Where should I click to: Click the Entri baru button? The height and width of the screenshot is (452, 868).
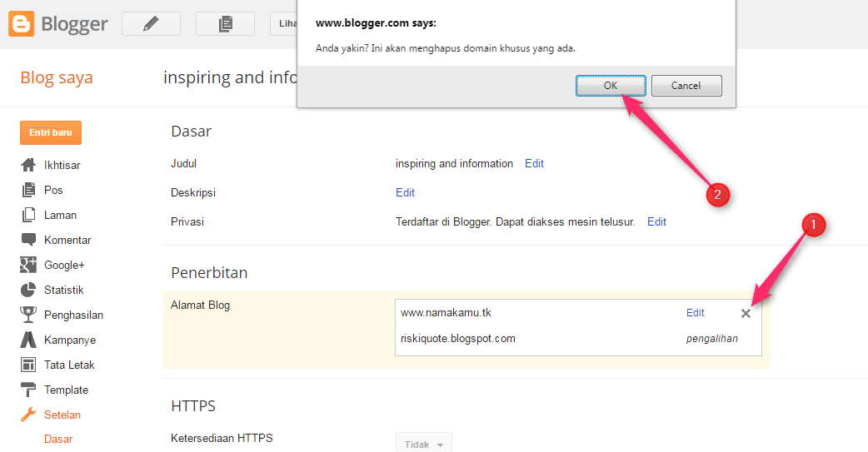coord(51,132)
